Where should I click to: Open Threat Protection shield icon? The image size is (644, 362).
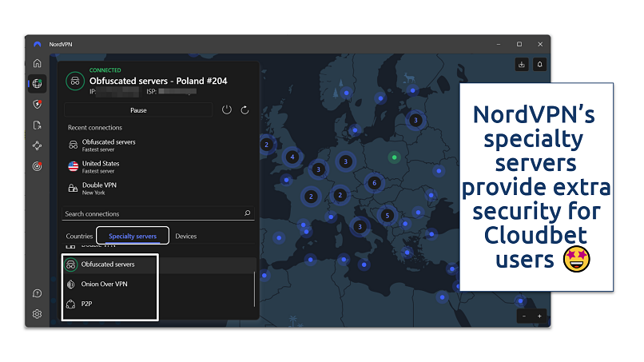(x=37, y=104)
